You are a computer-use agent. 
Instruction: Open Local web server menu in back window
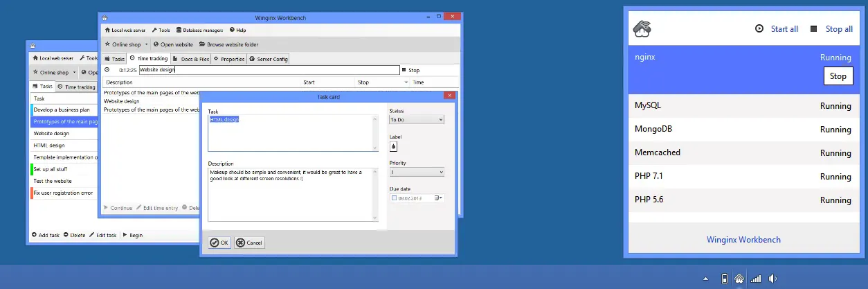click(53, 58)
